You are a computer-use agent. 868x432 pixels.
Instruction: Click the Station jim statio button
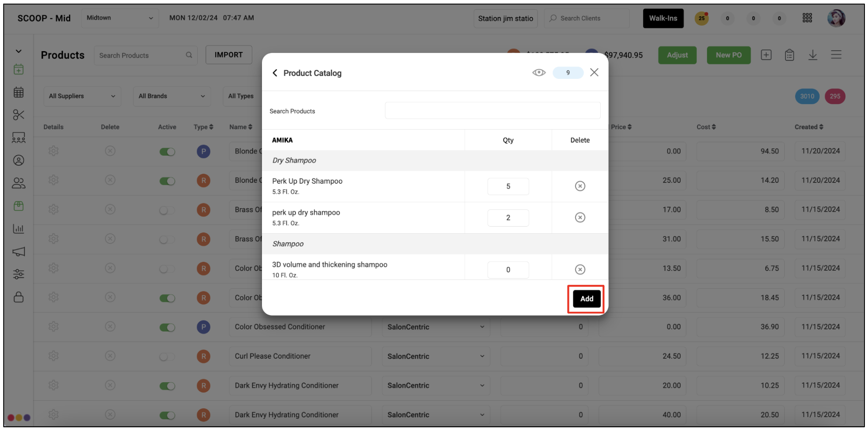coord(505,19)
